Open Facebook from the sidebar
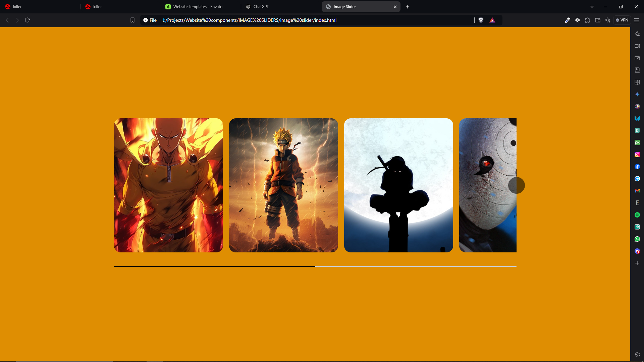644x362 pixels. point(637,167)
